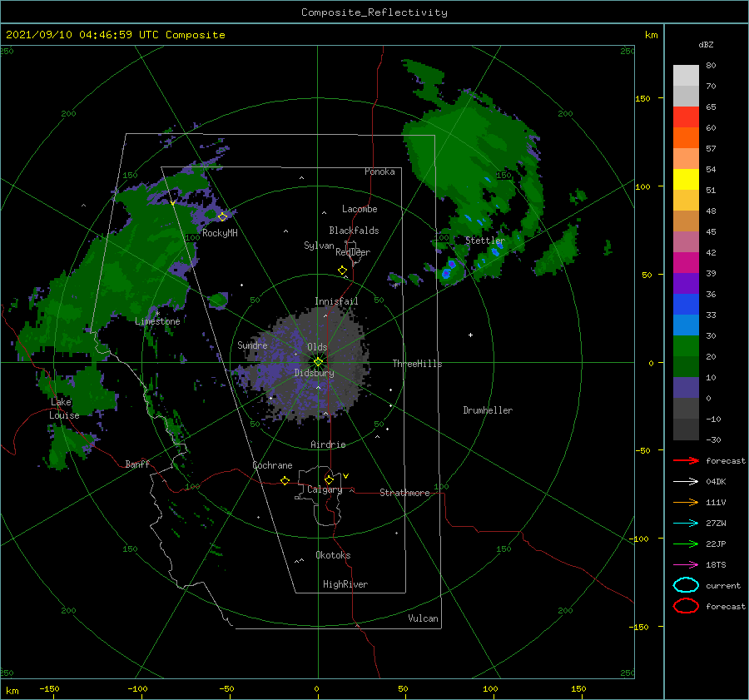Click the Lake Louise map label
The height and width of the screenshot is (700, 749).
coord(64,409)
